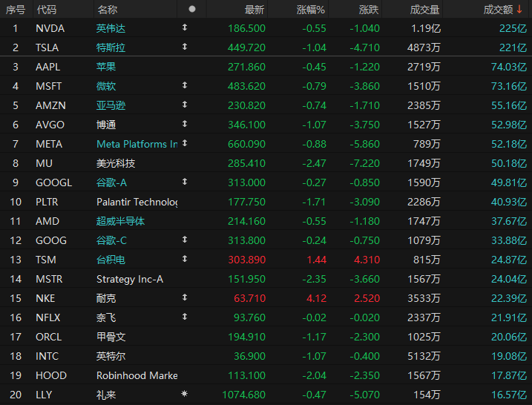Viewport: 532px width, 405px height.
Task: Click TSLA's turnover value 221亿
Action: click(513, 47)
